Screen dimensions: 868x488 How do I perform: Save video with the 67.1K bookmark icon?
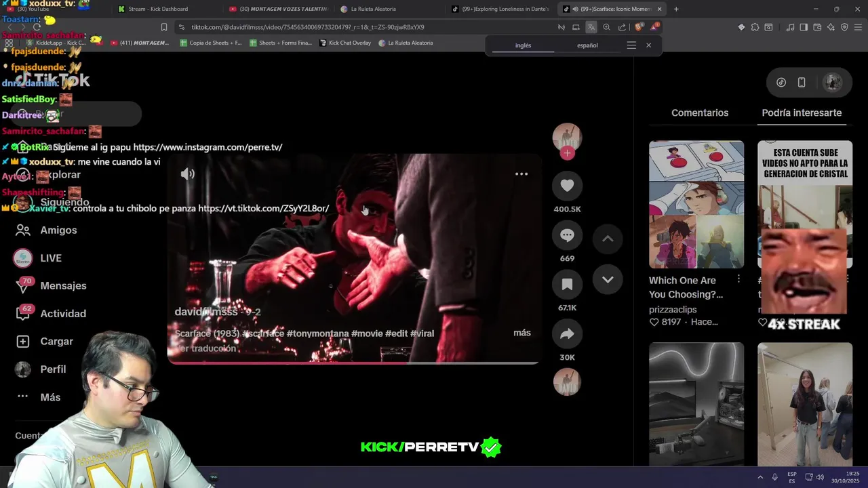[x=567, y=285]
